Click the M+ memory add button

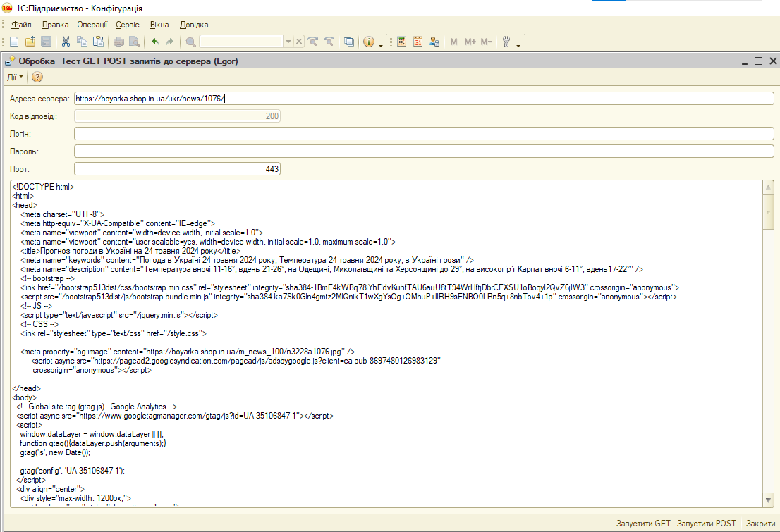click(470, 42)
